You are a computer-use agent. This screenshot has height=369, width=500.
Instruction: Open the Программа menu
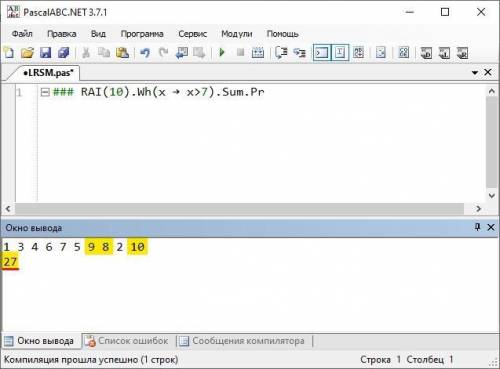point(142,34)
